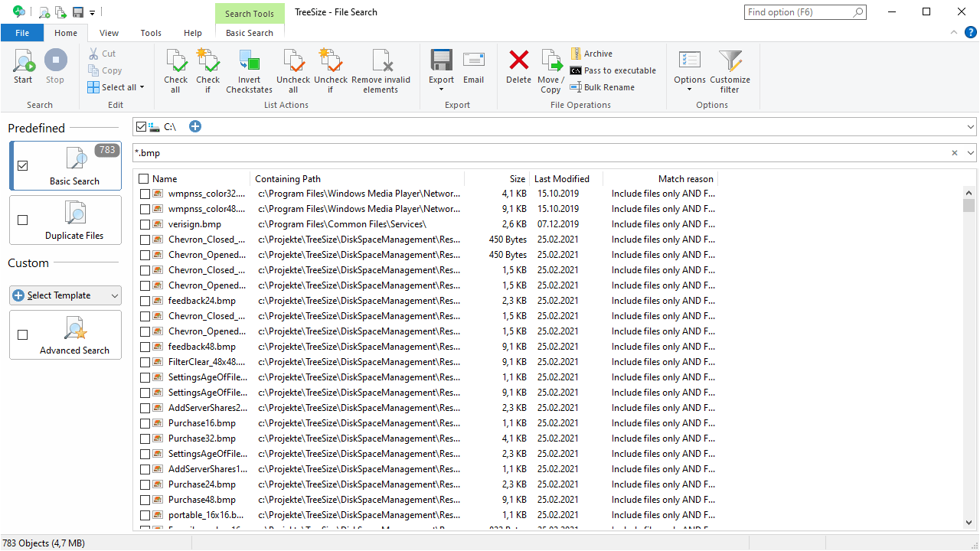Expand the Select all dropdown

tap(142, 87)
